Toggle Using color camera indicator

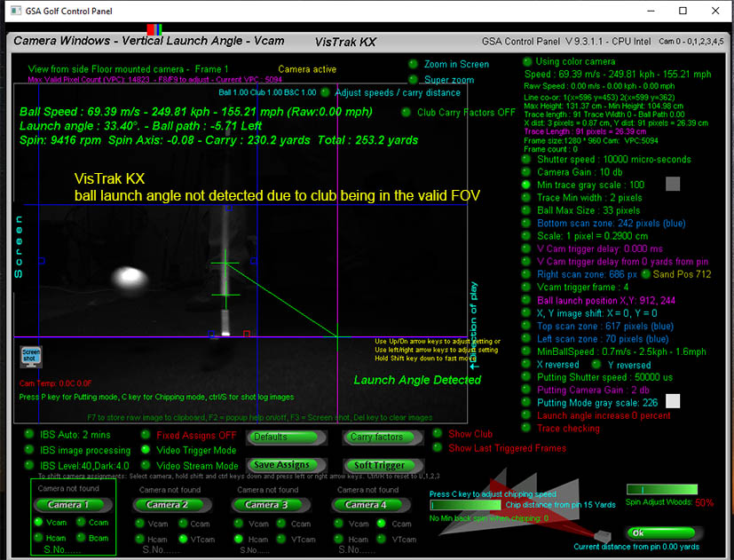[x=527, y=61]
